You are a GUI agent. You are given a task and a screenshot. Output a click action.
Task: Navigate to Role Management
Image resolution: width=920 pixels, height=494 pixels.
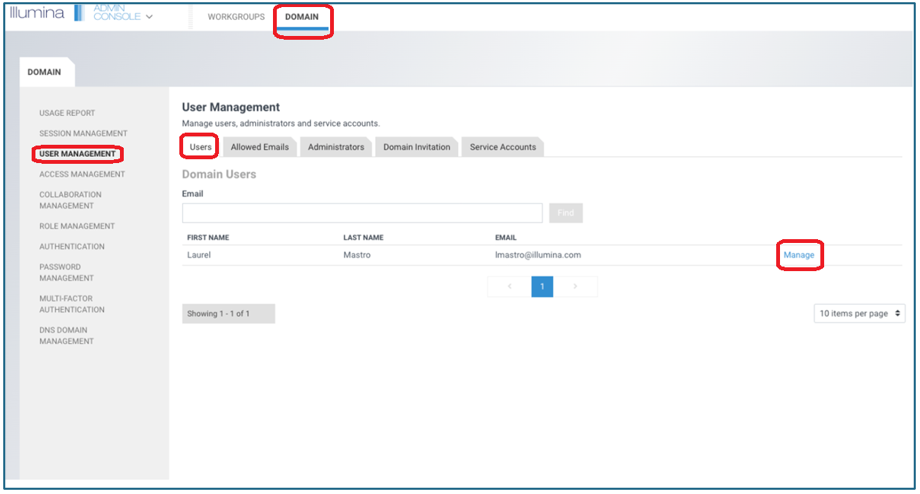(77, 226)
